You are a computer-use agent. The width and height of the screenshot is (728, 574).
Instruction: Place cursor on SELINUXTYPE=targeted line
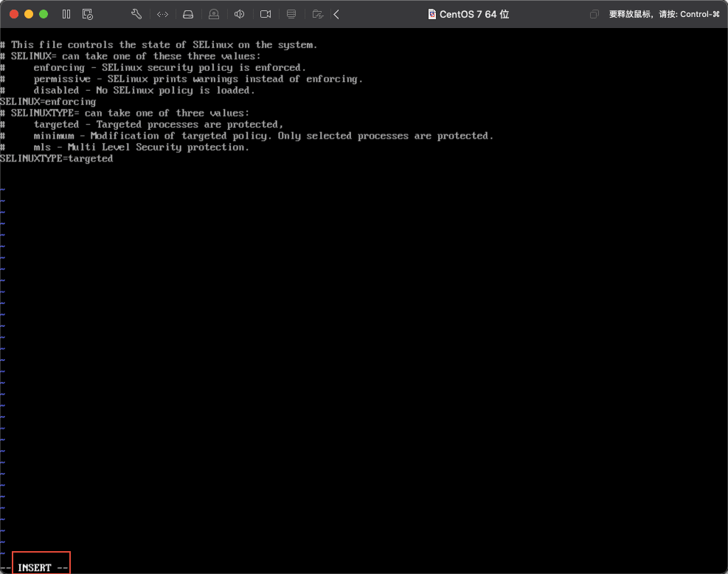click(x=57, y=159)
